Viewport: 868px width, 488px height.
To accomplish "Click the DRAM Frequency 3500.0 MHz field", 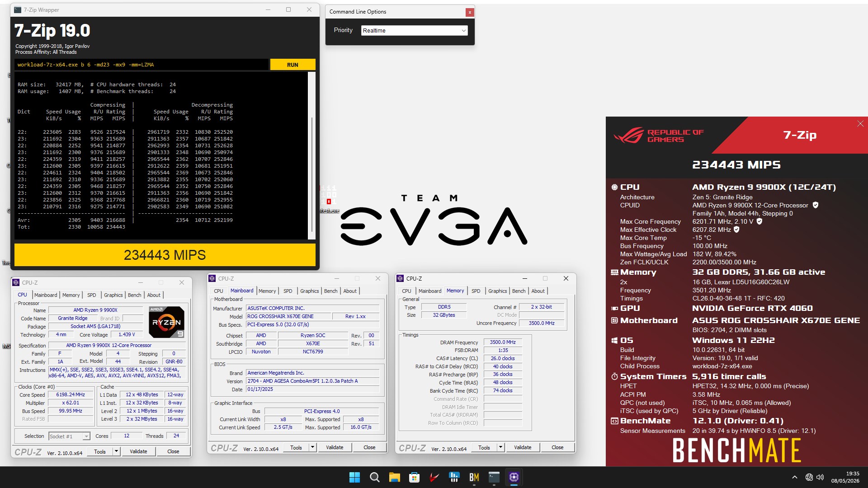I will [503, 343].
